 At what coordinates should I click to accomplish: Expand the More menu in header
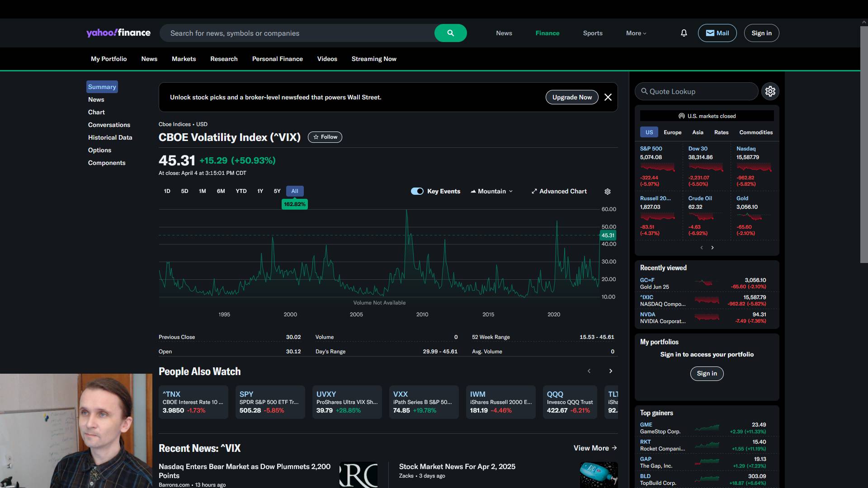point(636,33)
